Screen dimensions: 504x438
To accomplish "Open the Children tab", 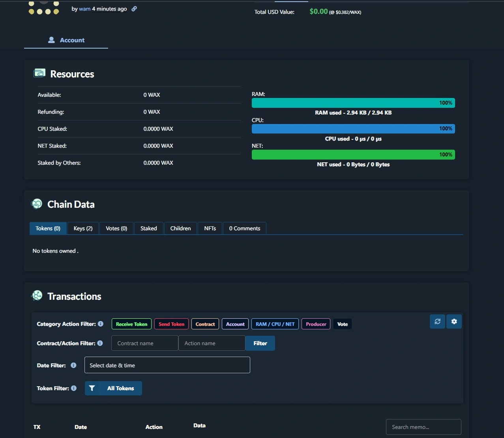I will 180,228.
